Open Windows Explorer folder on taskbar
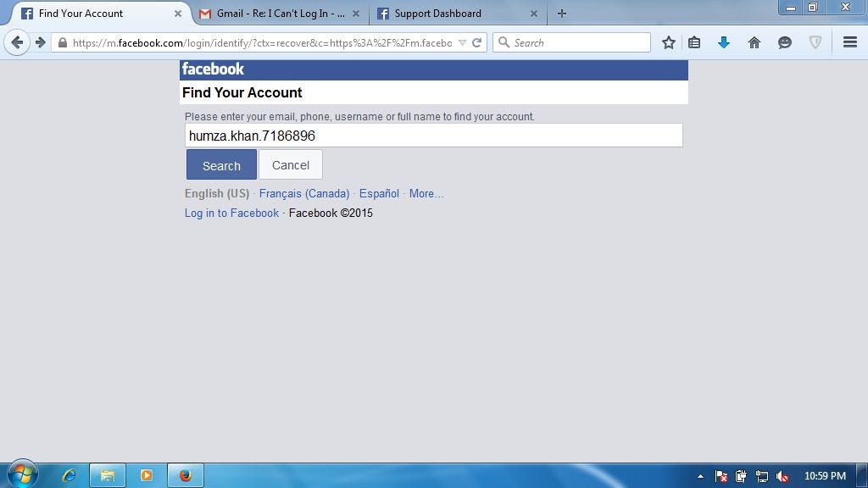The image size is (868, 488). 108,475
